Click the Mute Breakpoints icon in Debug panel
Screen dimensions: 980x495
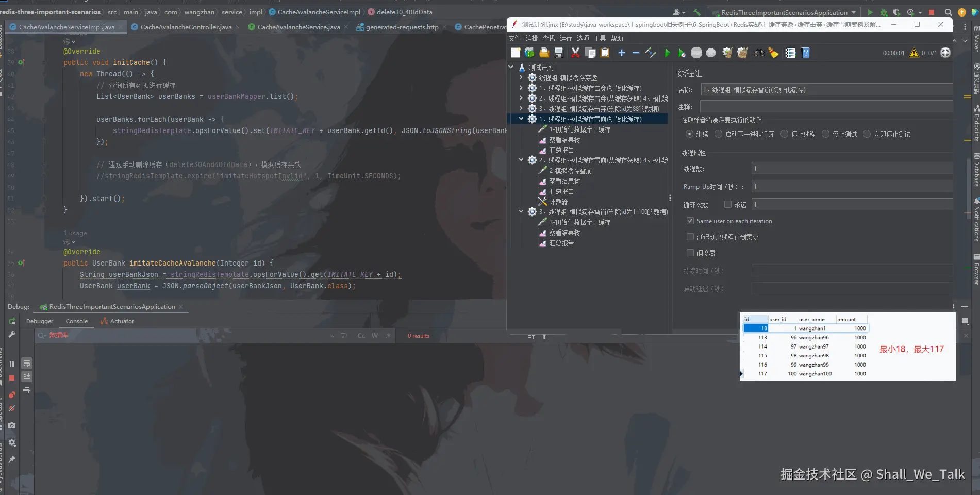(12, 408)
